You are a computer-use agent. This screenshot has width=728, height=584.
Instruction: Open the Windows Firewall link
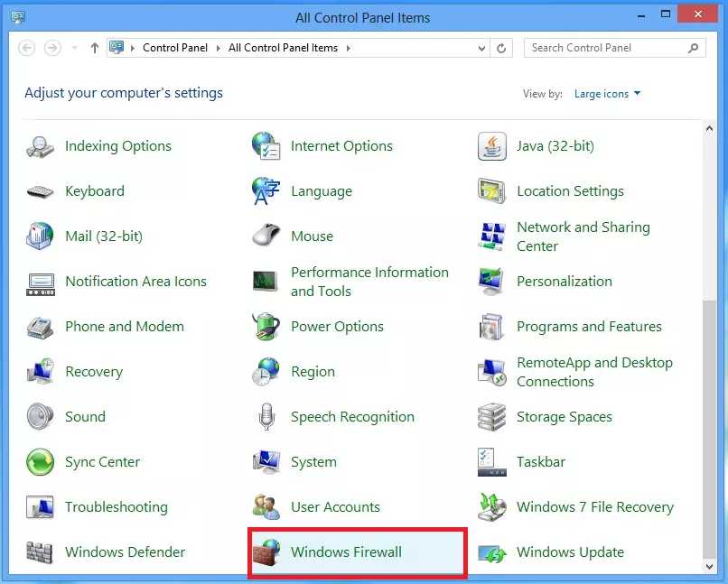346,552
